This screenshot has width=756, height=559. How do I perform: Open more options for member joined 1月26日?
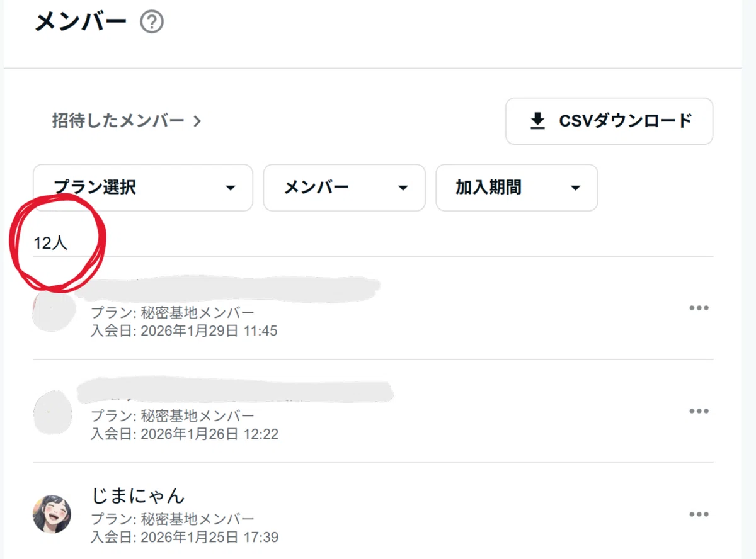(699, 411)
